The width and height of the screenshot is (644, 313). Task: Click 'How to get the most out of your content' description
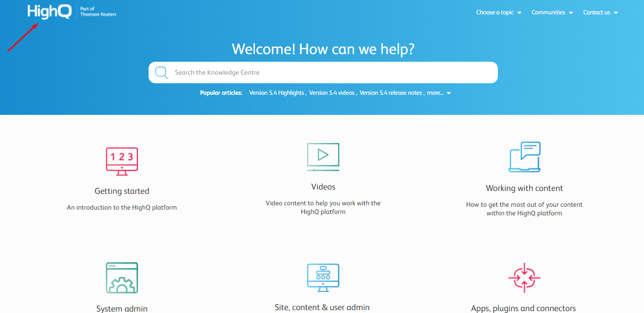pos(524,209)
